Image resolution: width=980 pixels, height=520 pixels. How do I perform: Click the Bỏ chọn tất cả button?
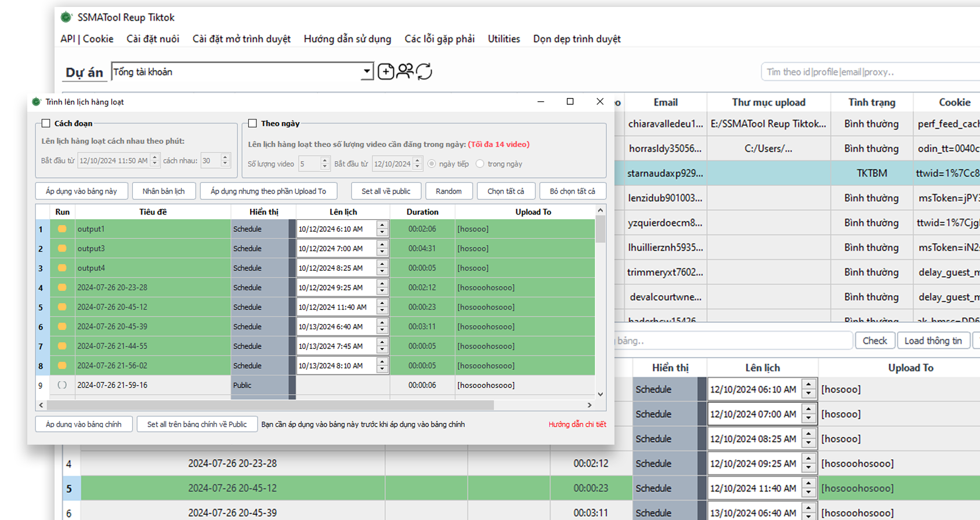pyautogui.click(x=573, y=191)
